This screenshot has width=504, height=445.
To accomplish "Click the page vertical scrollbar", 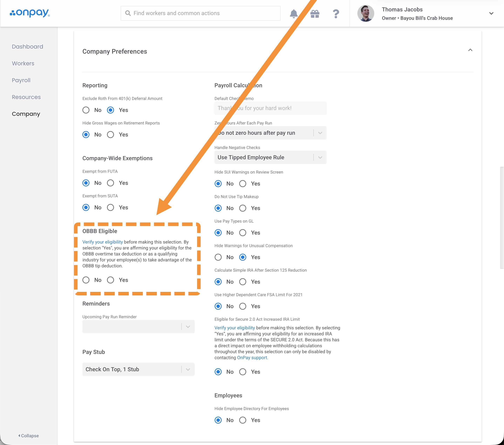I will [502, 218].
